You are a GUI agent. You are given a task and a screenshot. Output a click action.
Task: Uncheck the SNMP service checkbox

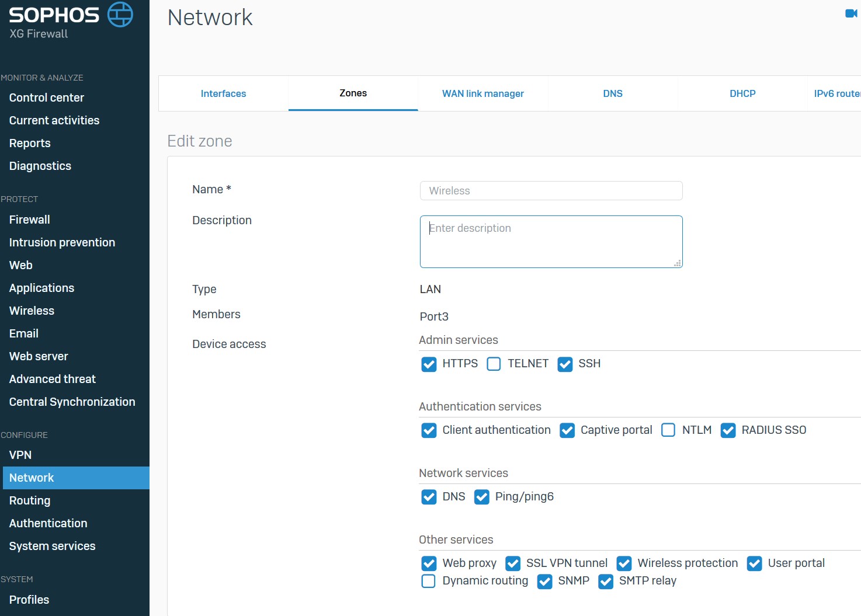pyautogui.click(x=544, y=582)
